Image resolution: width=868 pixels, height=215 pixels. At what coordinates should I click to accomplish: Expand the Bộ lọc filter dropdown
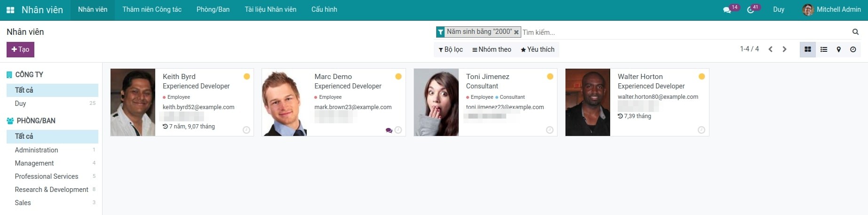(x=451, y=49)
